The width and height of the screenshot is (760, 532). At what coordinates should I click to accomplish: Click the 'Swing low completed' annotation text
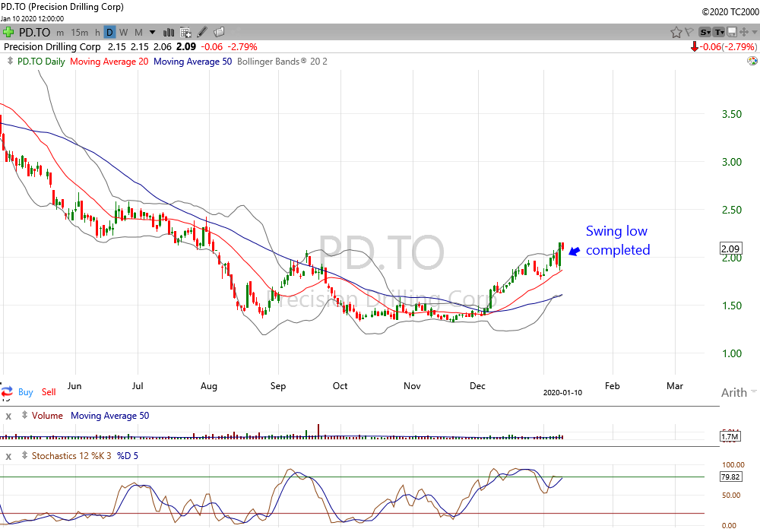coord(617,240)
